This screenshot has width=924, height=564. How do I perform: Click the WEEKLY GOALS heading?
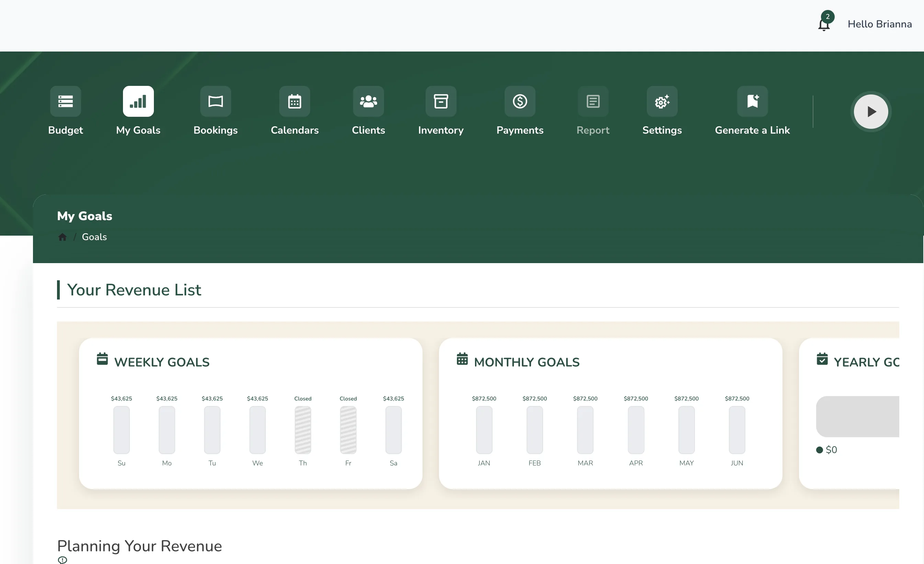(162, 362)
